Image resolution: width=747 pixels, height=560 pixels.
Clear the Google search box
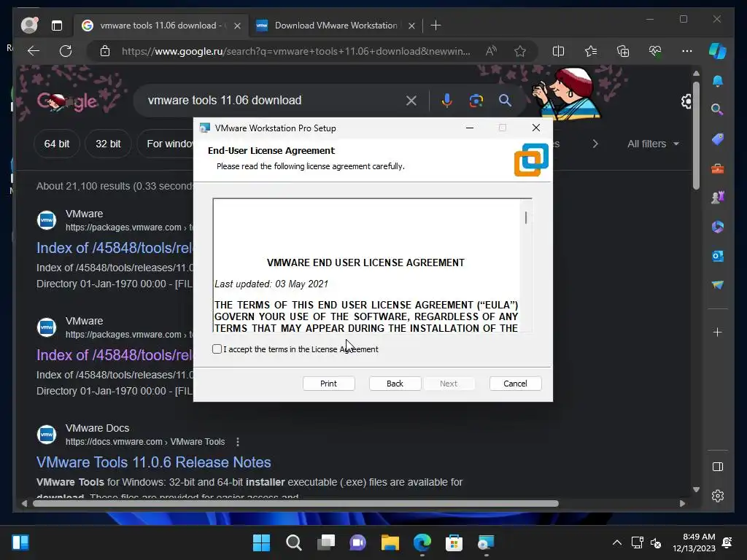click(x=411, y=101)
